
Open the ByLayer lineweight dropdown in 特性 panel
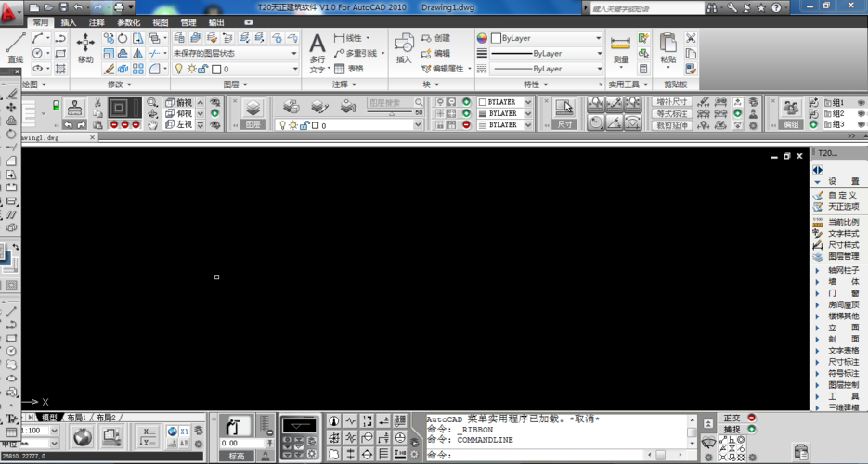point(547,53)
